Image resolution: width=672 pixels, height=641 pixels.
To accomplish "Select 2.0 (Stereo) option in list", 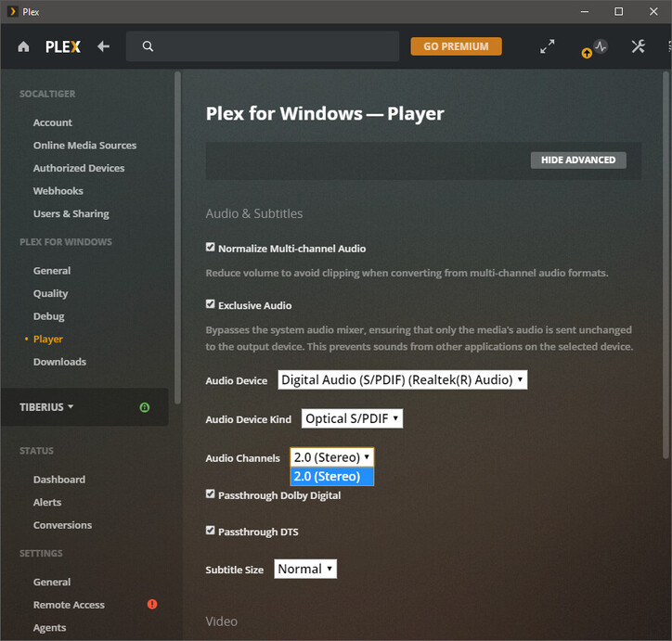I will pyautogui.click(x=332, y=476).
